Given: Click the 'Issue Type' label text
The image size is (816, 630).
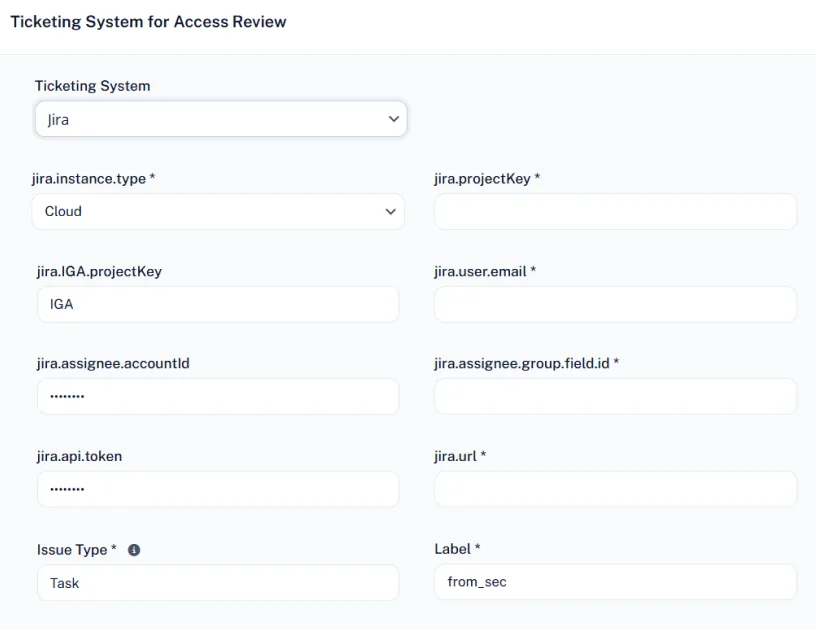Looking at the screenshot, I should click(72, 550).
